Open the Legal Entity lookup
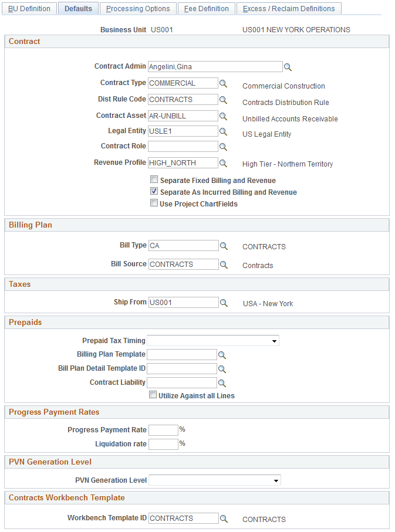395x532 pixels. pos(224,131)
